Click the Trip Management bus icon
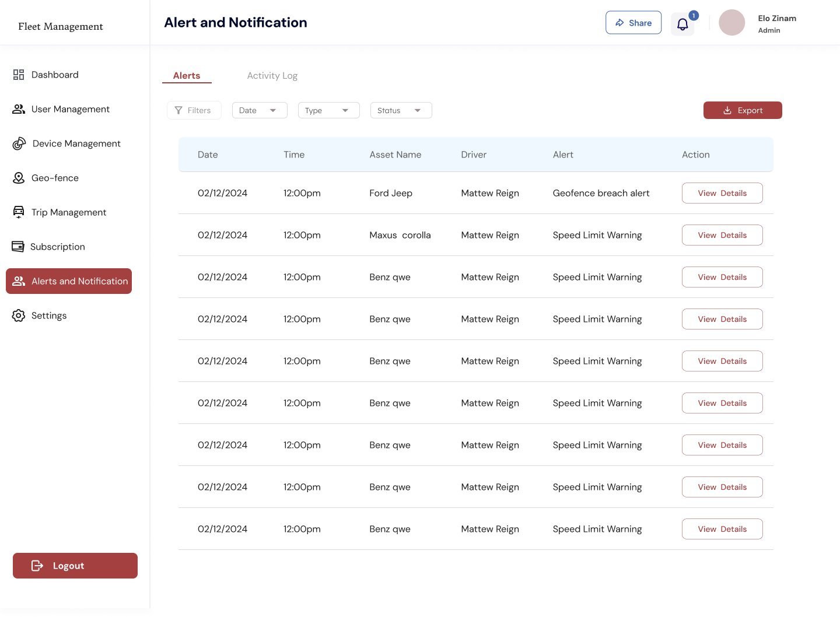The width and height of the screenshot is (840, 617). tap(19, 212)
